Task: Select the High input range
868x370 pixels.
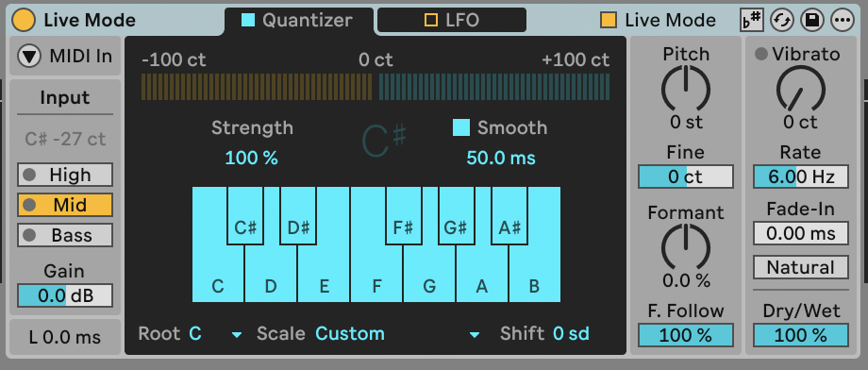Action: click(x=65, y=175)
